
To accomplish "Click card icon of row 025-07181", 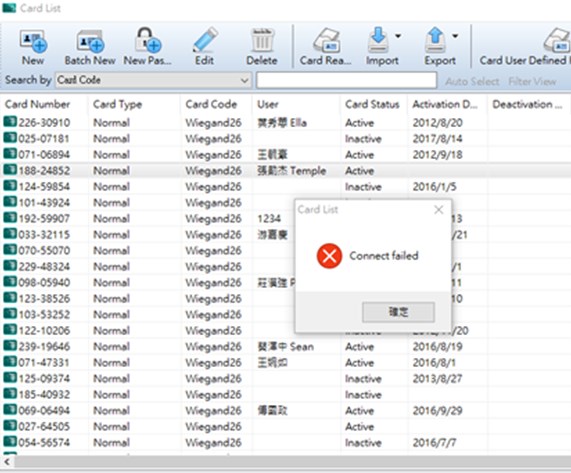I will [x=10, y=137].
